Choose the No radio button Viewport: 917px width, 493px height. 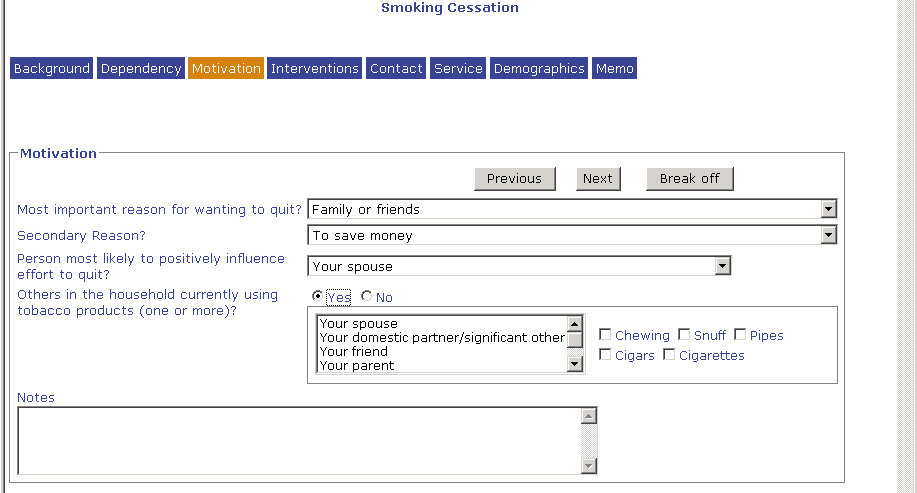click(367, 297)
